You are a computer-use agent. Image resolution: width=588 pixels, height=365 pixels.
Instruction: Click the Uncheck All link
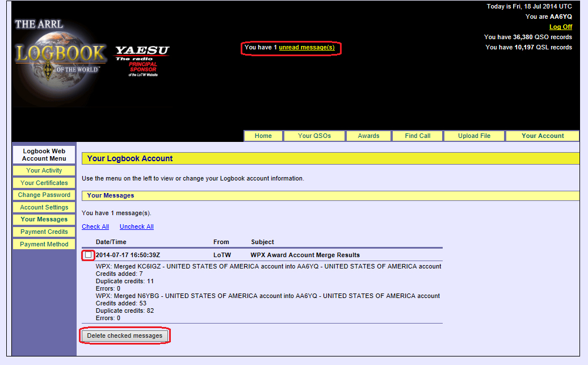[136, 227]
